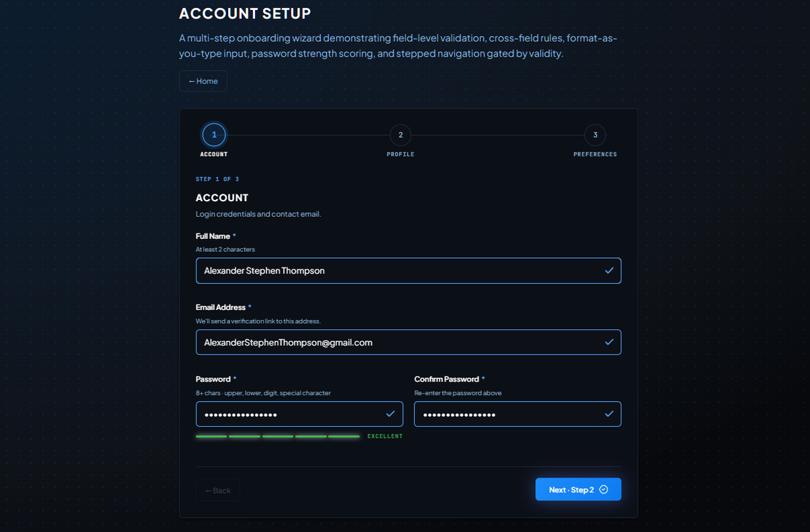This screenshot has height=532, width=810.
Task: Click the step 2 Profile circle indicator
Action: point(400,135)
